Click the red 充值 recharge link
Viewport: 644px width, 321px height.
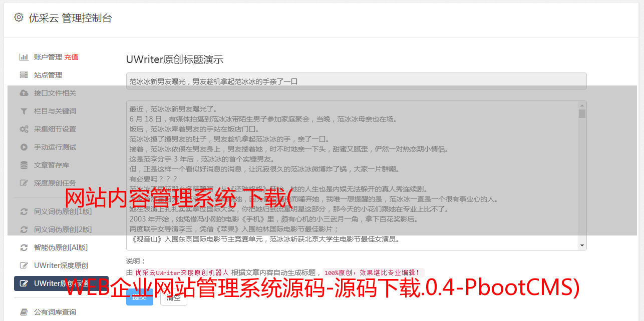[71, 57]
